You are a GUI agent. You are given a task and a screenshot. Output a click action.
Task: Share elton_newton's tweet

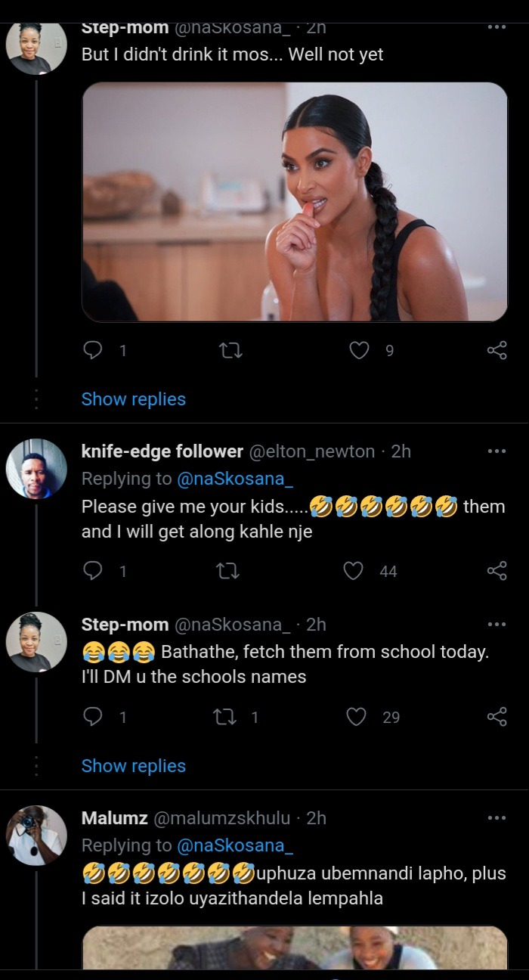tap(497, 571)
